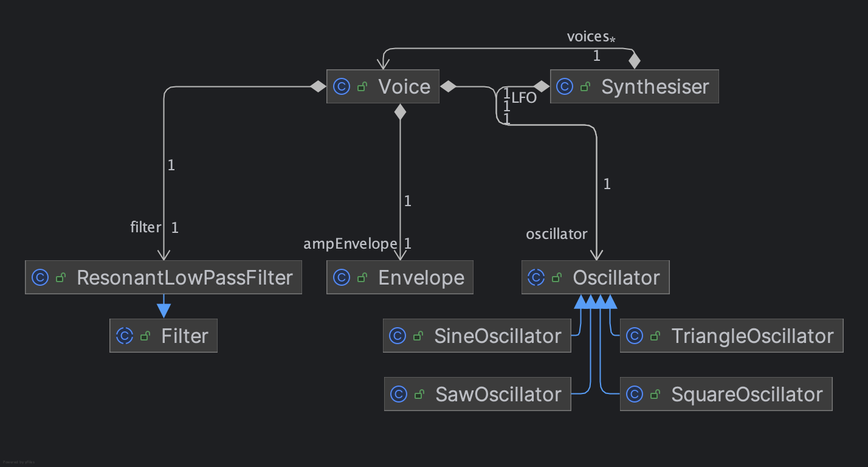This screenshot has width=868, height=467.
Task: Click the class icon of the Voice node
Action: click(x=342, y=87)
